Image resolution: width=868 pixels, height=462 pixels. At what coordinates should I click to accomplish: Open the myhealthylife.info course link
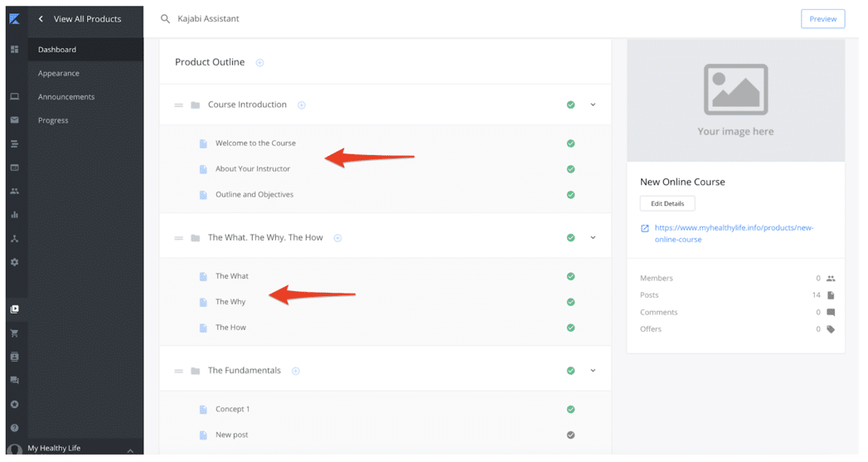[734, 233]
